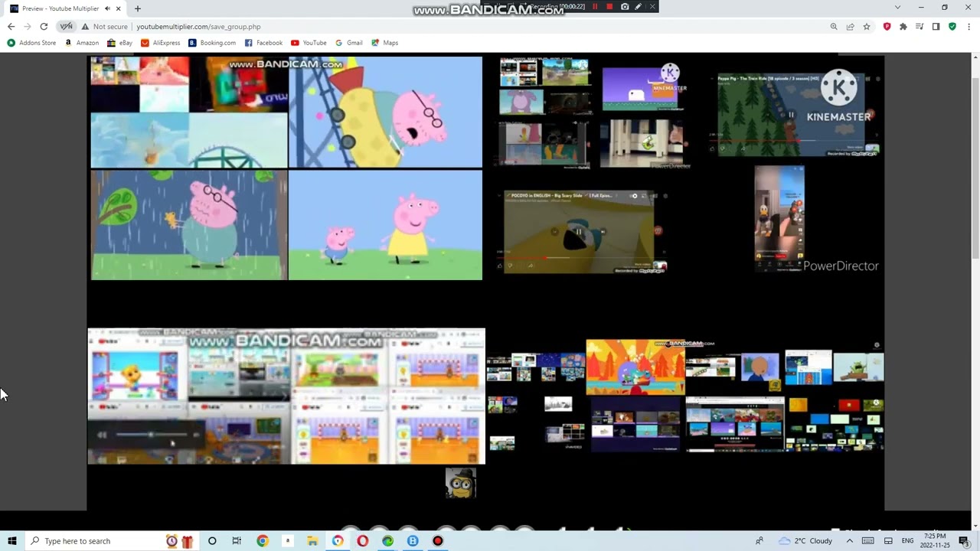Click the vertical PowerDirector phone video
Screen dimensions: 980x551
779,218
